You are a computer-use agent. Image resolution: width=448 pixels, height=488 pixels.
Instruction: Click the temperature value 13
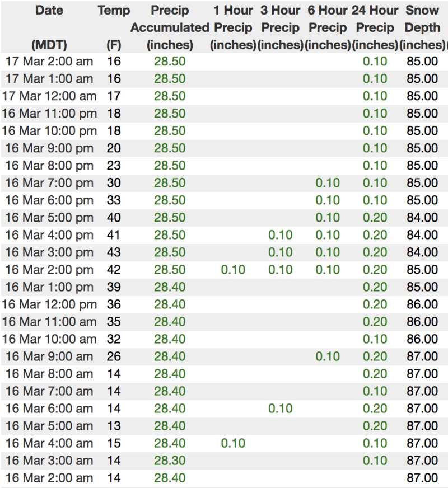pos(114,426)
